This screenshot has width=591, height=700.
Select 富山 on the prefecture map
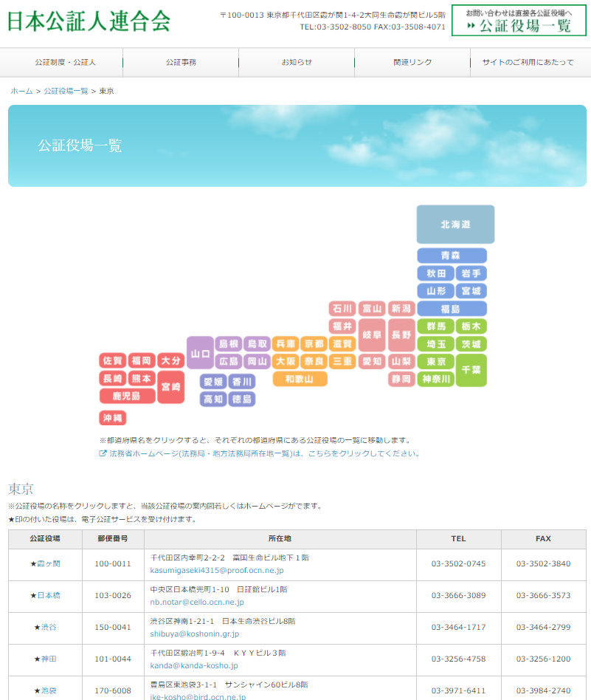pyautogui.click(x=372, y=309)
